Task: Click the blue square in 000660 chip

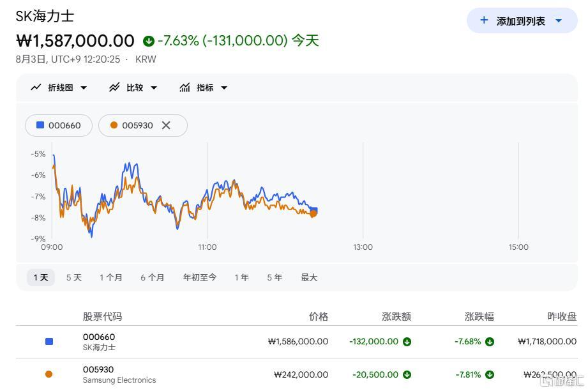Action: [40, 125]
